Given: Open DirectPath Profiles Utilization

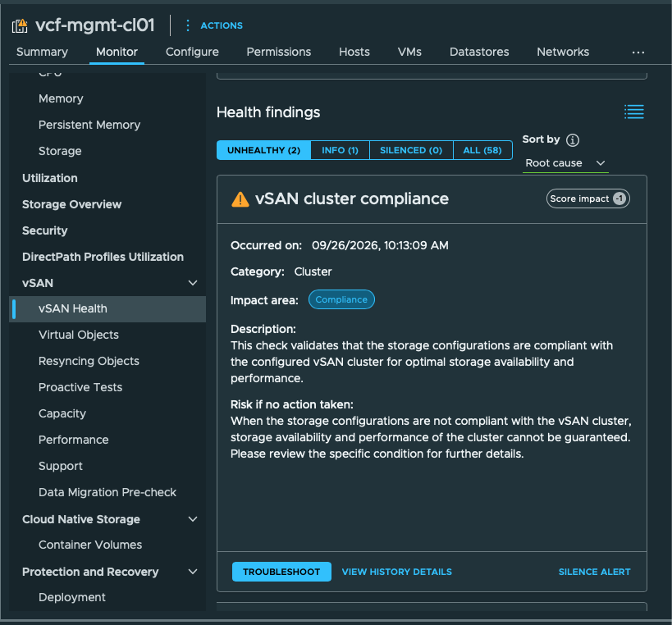Looking at the screenshot, I should tap(103, 257).
